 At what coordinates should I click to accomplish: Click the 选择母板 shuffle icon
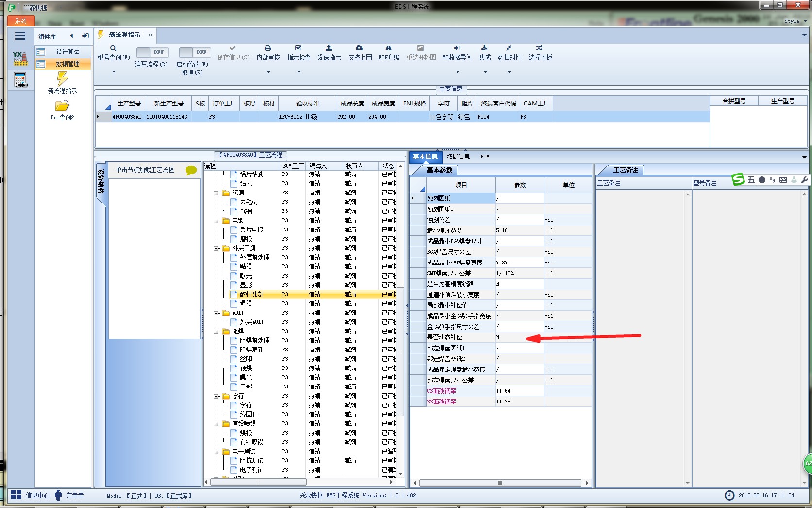[x=540, y=48]
